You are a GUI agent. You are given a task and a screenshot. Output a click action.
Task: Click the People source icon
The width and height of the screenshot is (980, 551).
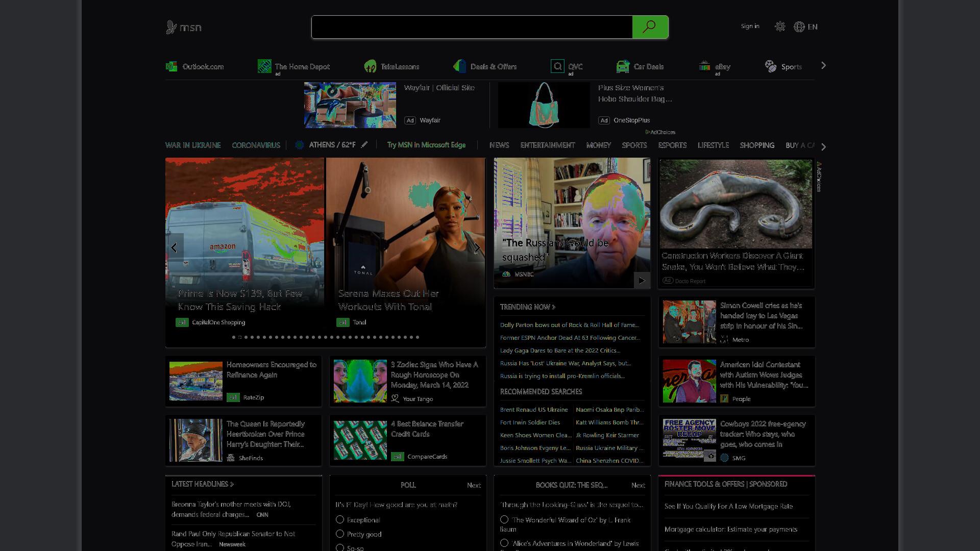tap(724, 398)
